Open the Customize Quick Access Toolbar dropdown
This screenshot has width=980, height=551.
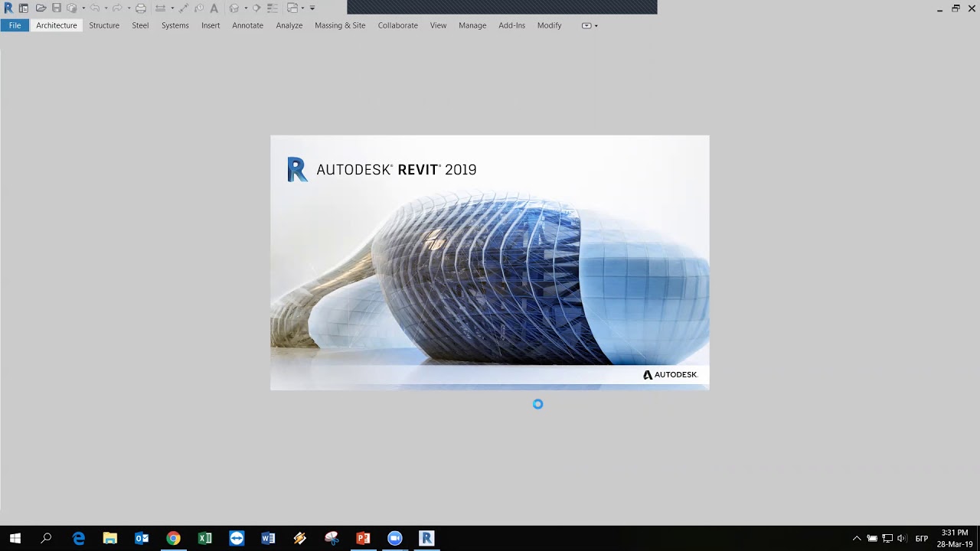(312, 8)
